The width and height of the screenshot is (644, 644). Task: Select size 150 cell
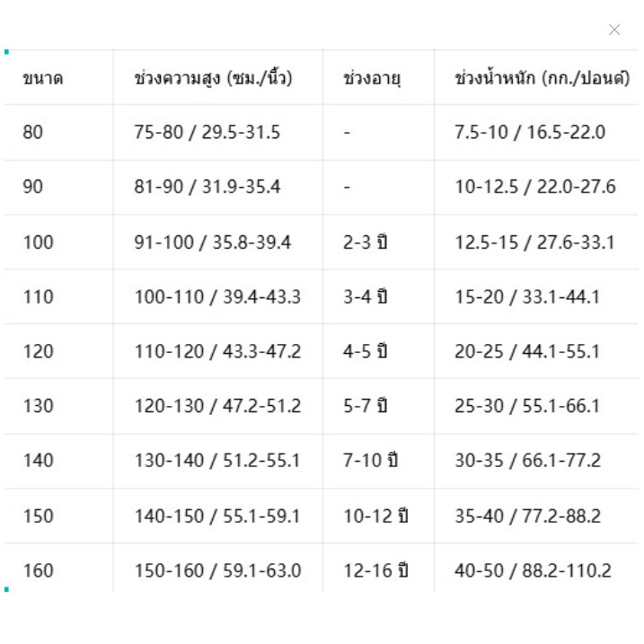(39, 516)
